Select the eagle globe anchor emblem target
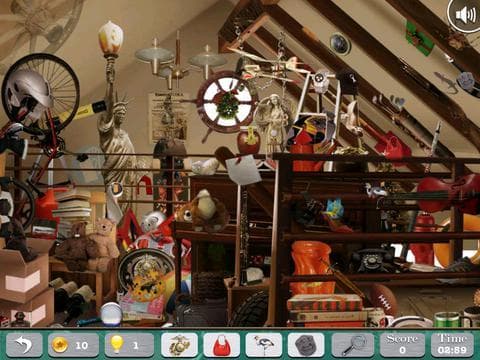This screenshot has width=480, height=360. click(179, 345)
